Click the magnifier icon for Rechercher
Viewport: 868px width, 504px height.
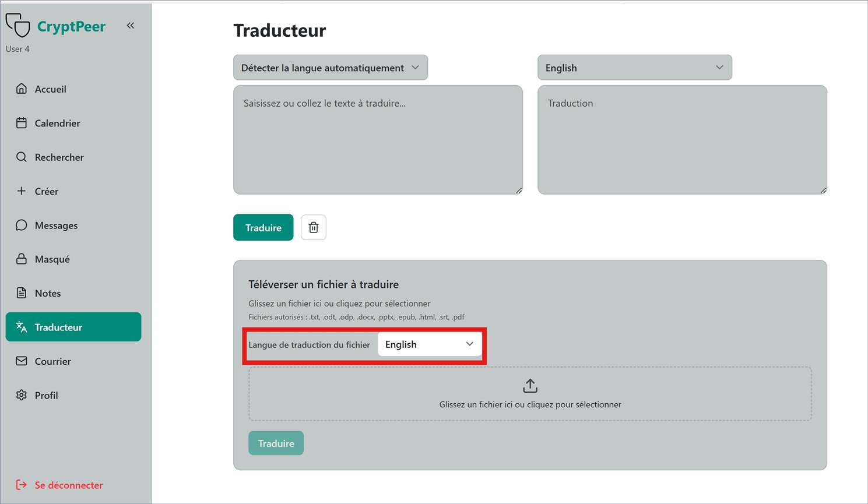point(22,157)
